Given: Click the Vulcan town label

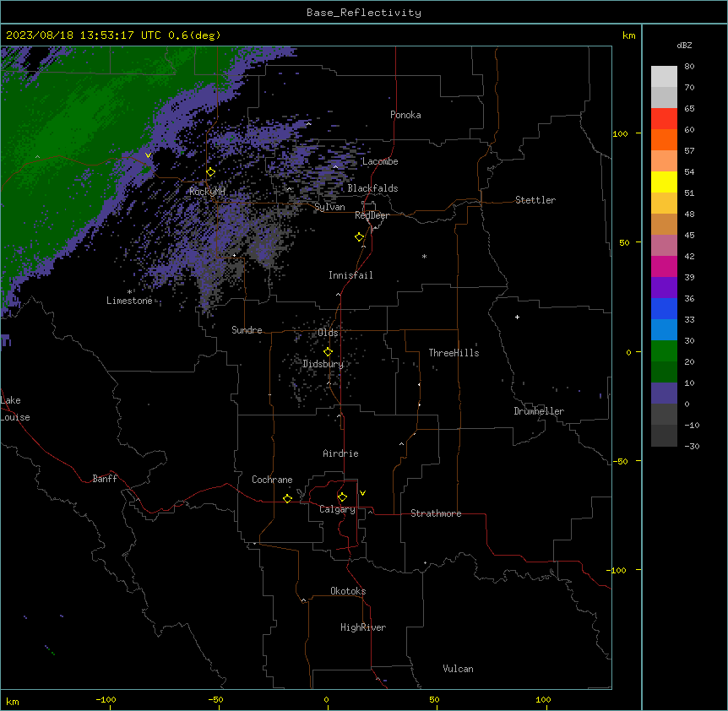Looking at the screenshot, I should click(x=458, y=669).
